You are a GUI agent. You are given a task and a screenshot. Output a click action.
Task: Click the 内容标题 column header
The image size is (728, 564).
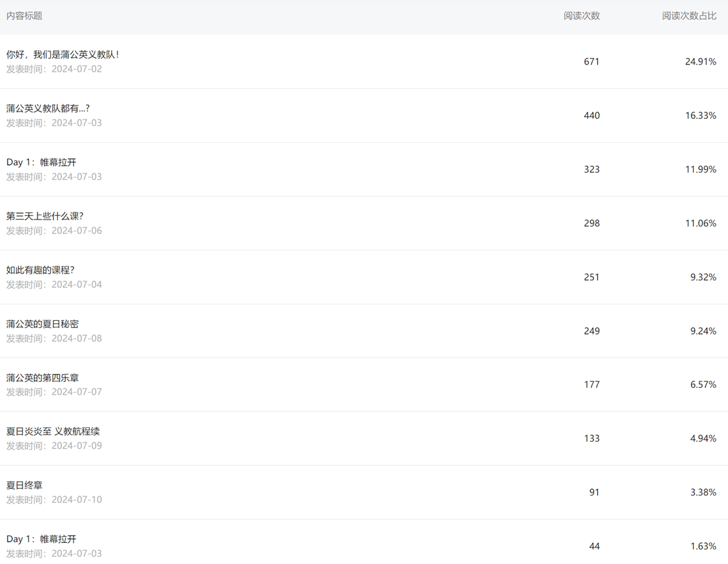tap(24, 16)
